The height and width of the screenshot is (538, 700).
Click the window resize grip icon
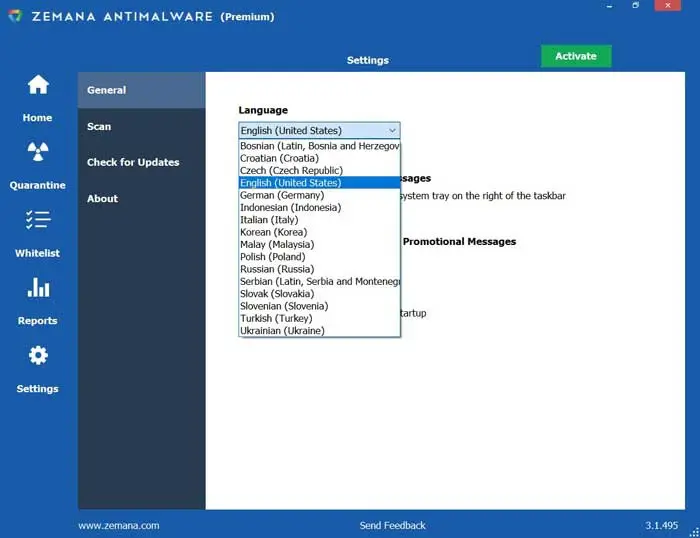point(694,533)
